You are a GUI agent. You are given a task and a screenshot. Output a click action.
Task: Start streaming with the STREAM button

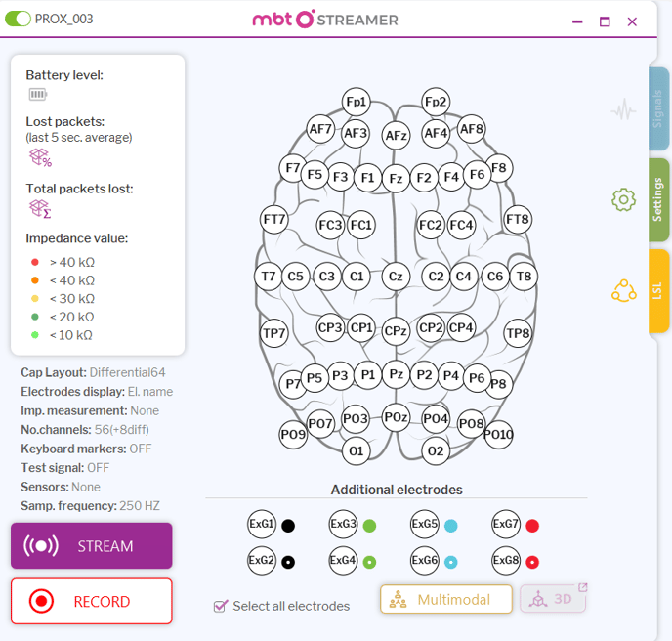click(92, 546)
